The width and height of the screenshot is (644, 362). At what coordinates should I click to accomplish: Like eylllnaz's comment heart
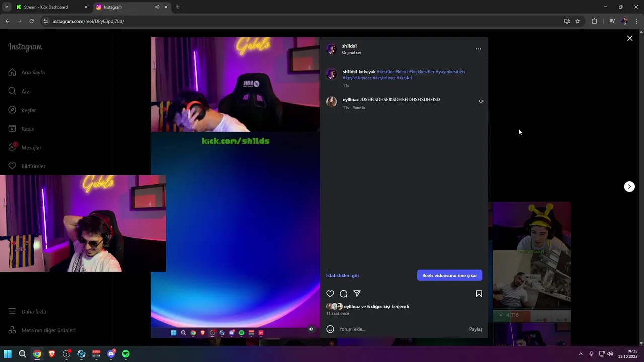pyautogui.click(x=481, y=102)
